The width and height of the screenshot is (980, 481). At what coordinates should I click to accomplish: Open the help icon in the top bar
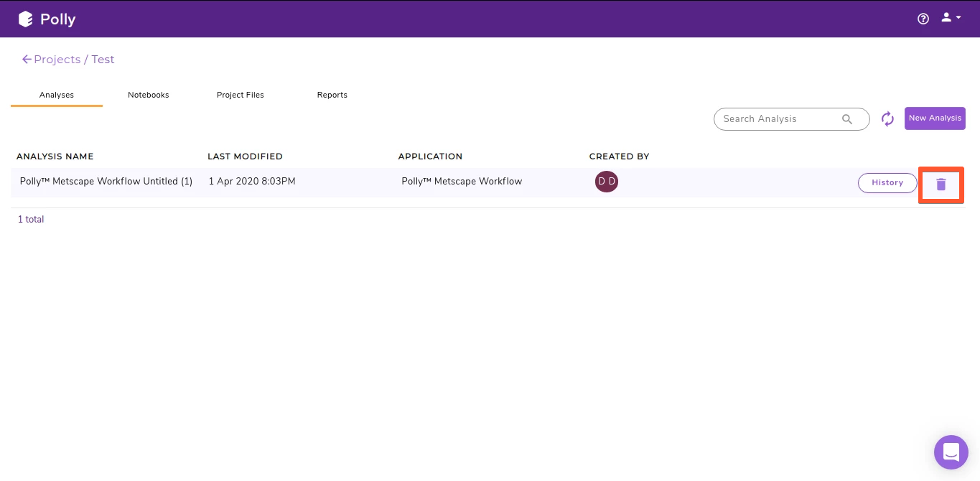(923, 18)
